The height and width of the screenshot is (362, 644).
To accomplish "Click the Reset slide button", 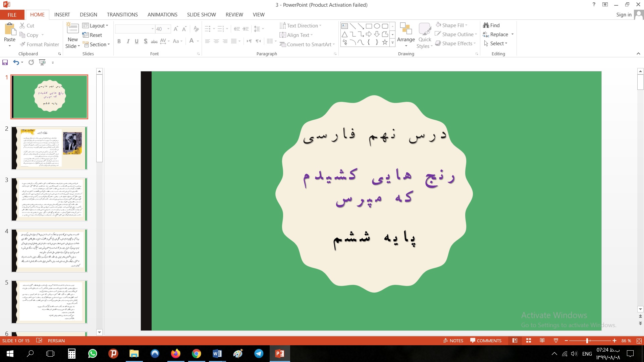I will point(92,35).
